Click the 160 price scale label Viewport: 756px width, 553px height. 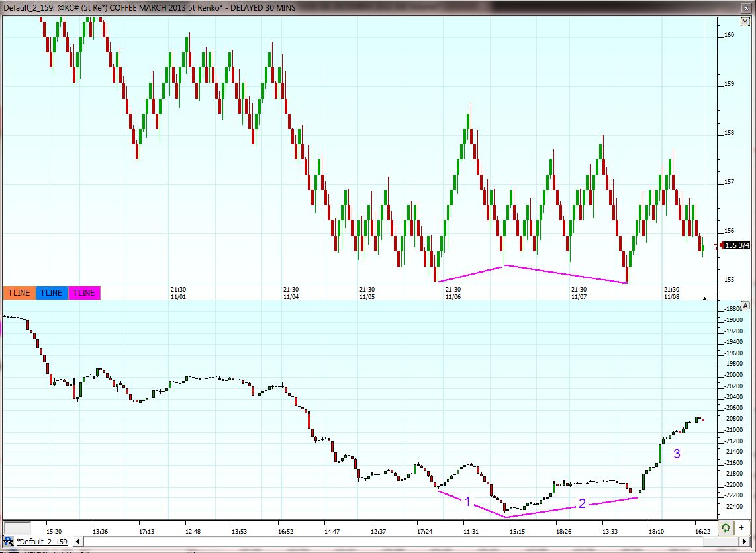(x=729, y=35)
